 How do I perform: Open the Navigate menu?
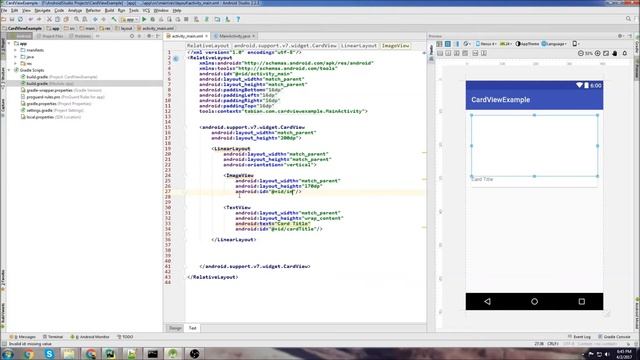pos(42,10)
